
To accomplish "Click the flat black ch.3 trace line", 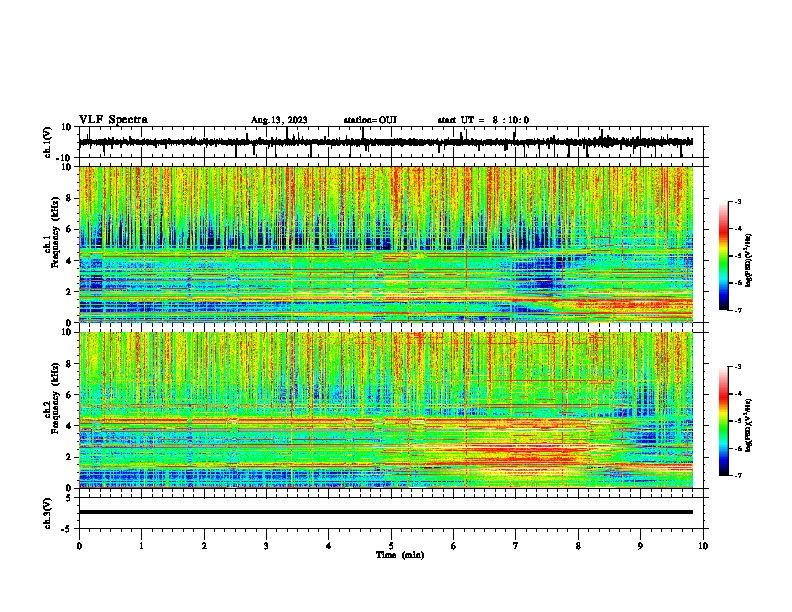I will (x=386, y=512).
